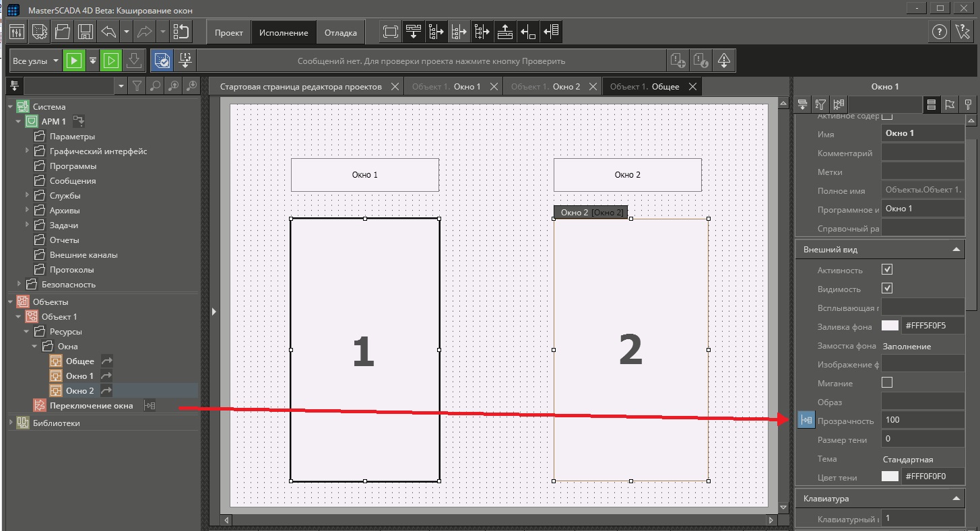Open the Стартовая страница редактора проектов tab
Screen dimensions: 980x531
click(301, 86)
